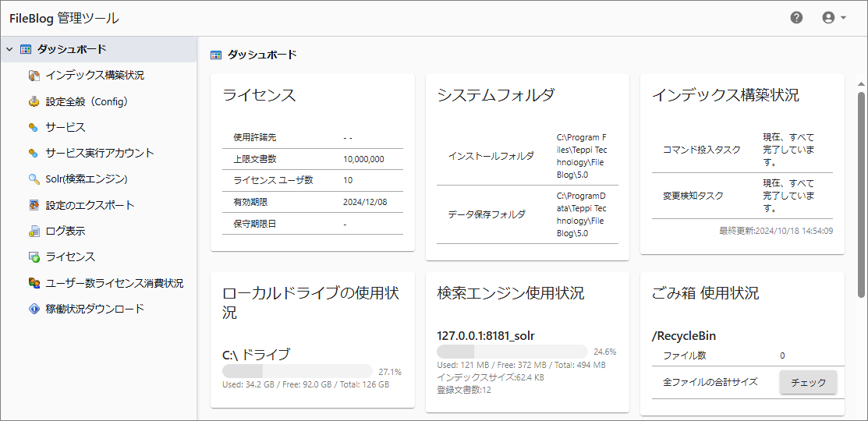The height and width of the screenshot is (421, 868).
Task: Open サービス実行アカウント page
Action: click(x=99, y=153)
